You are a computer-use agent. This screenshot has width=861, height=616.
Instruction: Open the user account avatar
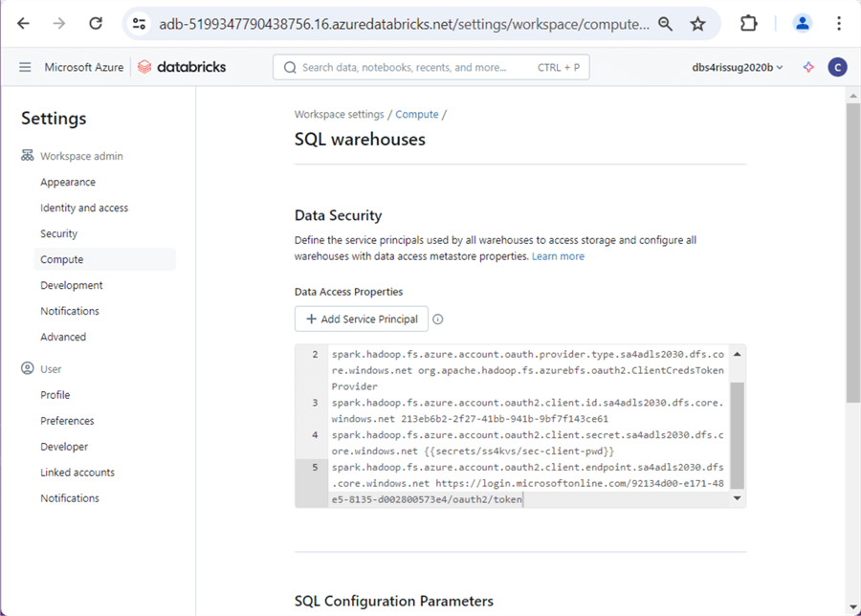[x=837, y=67]
